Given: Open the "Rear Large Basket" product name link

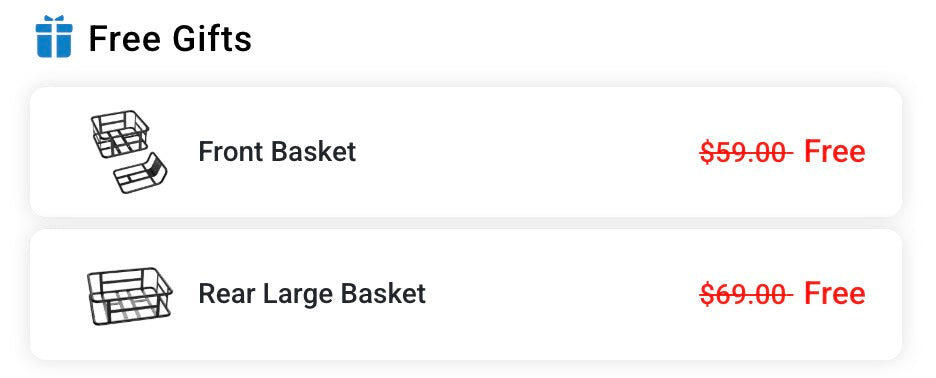Looking at the screenshot, I should pyautogui.click(x=312, y=294).
